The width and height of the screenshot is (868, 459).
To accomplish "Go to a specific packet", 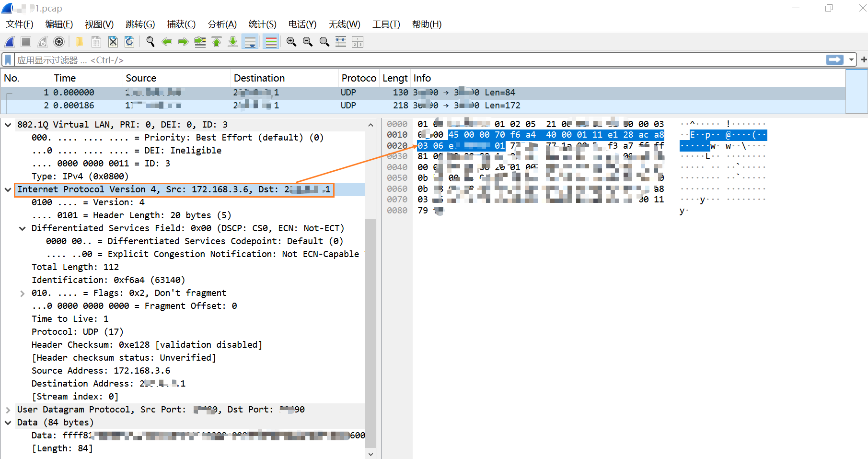I will coord(200,42).
